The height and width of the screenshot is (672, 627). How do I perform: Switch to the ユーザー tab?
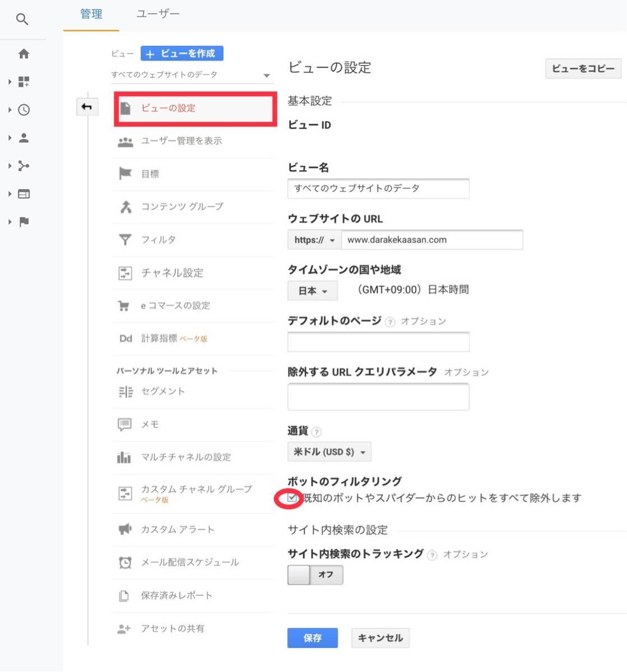coord(158,14)
